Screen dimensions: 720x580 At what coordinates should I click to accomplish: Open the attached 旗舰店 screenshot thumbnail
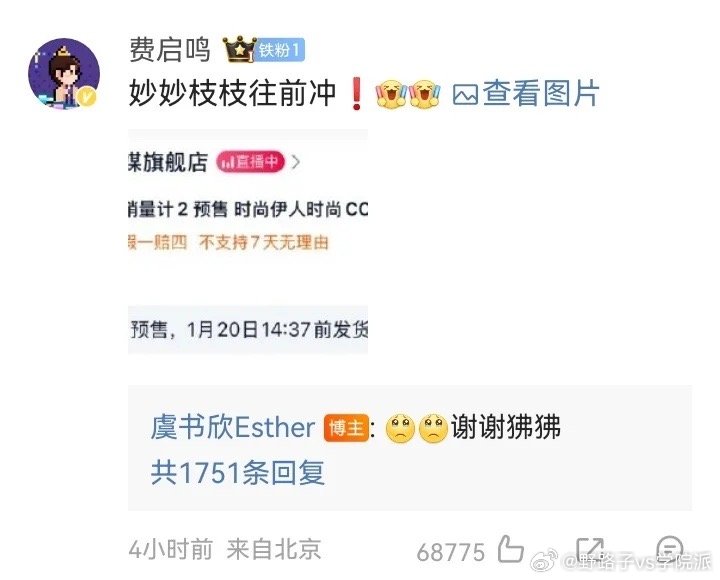pyautogui.click(x=248, y=242)
